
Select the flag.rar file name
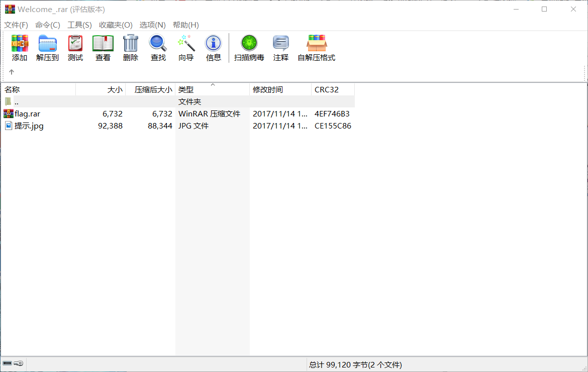pyautogui.click(x=27, y=113)
